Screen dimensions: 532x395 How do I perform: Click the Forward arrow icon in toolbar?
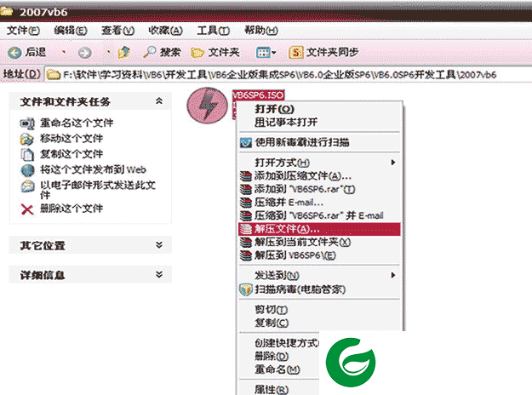(84, 52)
